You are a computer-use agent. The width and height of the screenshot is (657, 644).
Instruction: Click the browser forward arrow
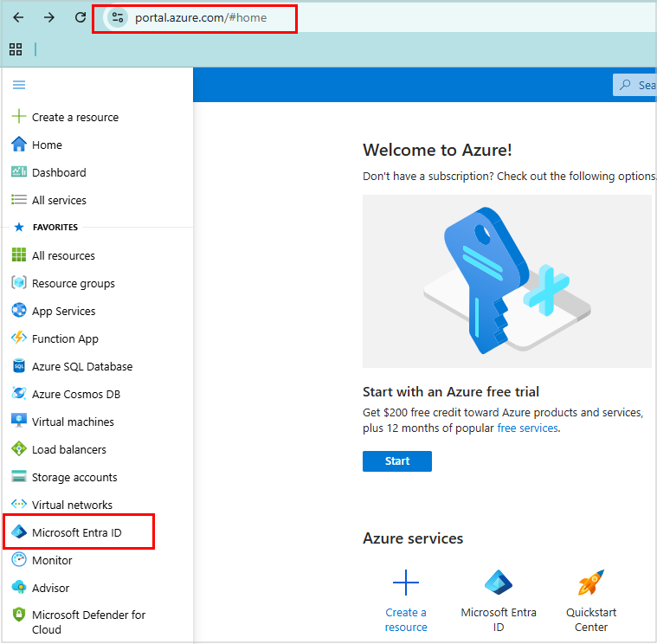tap(49, 17)
